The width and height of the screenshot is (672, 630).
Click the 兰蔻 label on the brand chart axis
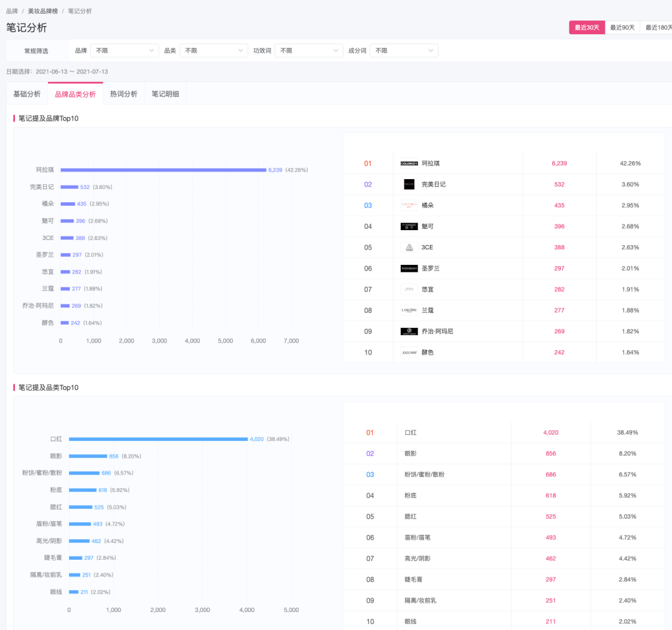(47, 289)
